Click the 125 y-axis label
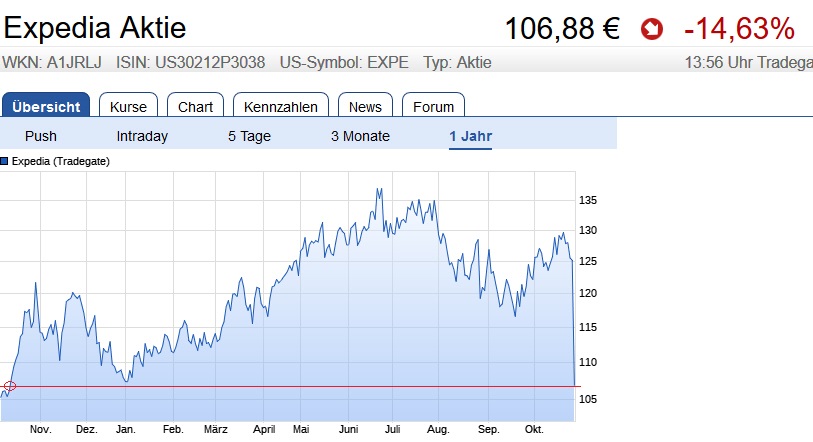The image size is (813, 442). coord(588,261)
